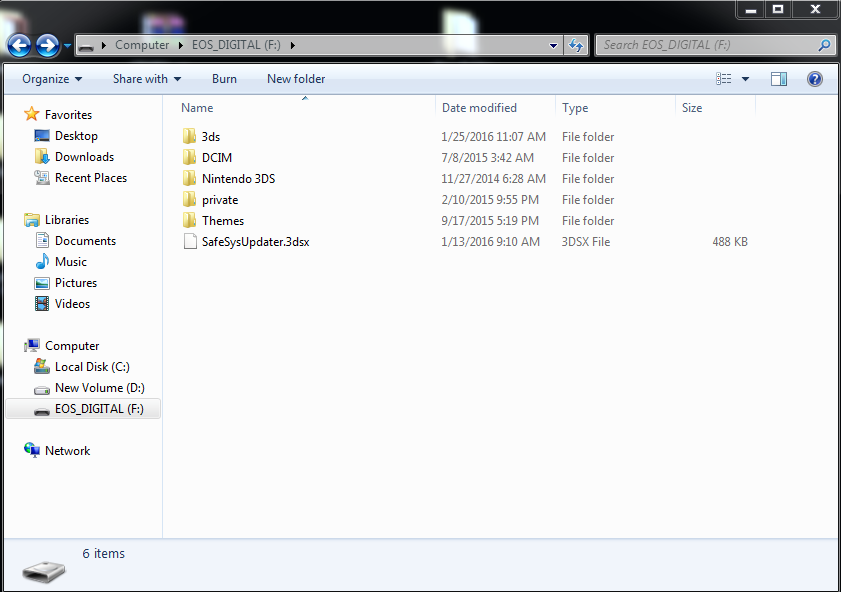Expand the arrow after EOS_DIGITAL (F:) breadcrumb
The image size is (841, 592).
[x=292, y=45]
